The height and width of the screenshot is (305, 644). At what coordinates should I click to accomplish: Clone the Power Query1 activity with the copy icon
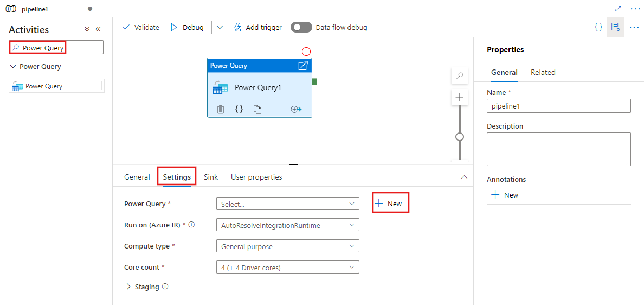(x=257, y=109)
